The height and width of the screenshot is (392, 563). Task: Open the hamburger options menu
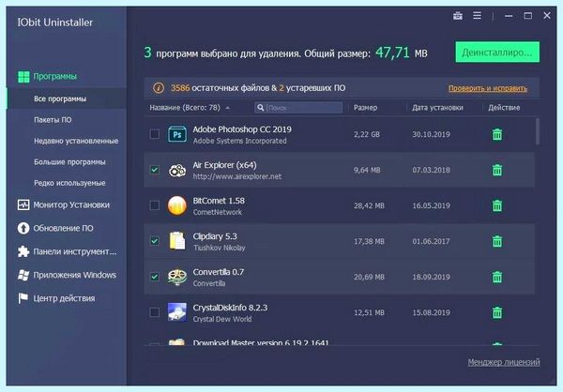[477, 15]
